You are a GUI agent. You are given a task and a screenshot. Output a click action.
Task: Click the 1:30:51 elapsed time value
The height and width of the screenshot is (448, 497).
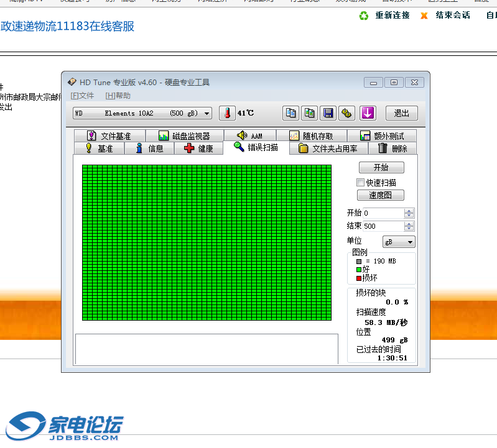click(392, 358)
